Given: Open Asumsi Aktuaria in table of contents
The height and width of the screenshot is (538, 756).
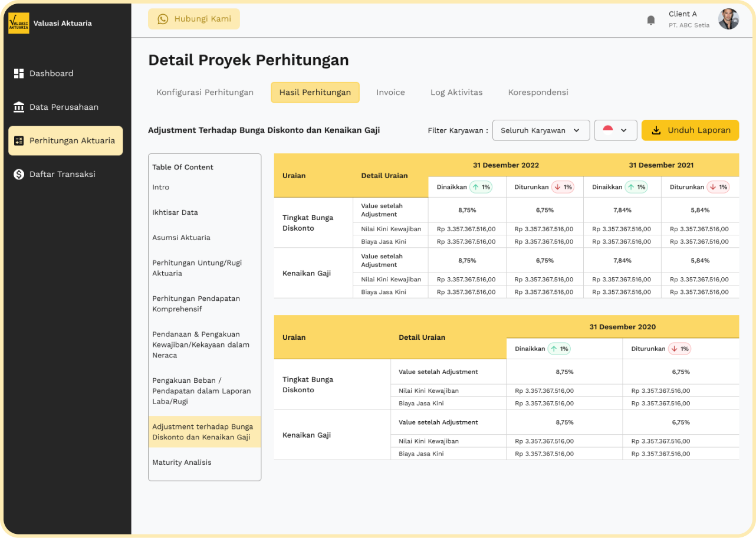Looking at the screenshot, I should 181,238.
